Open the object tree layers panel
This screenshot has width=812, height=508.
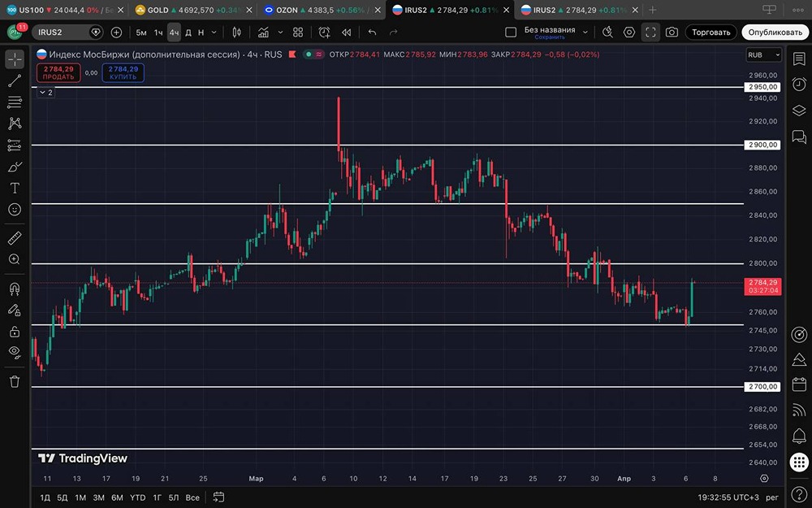coord(799,111)
